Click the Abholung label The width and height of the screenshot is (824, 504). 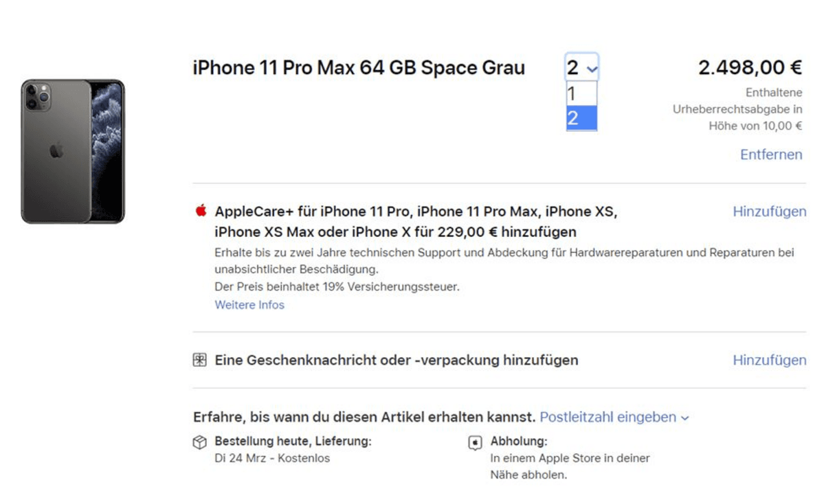point(519,441)
